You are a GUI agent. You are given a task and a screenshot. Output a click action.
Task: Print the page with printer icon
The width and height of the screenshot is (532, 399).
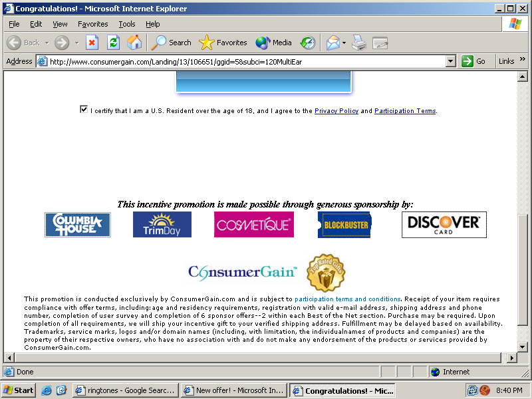359,43
